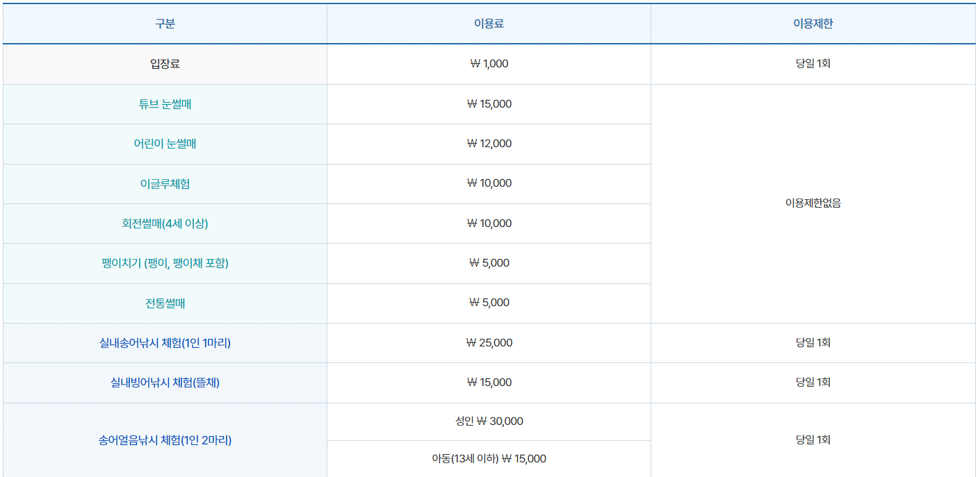
Task: Click the 이용료 column header
Action: [488, 23]
